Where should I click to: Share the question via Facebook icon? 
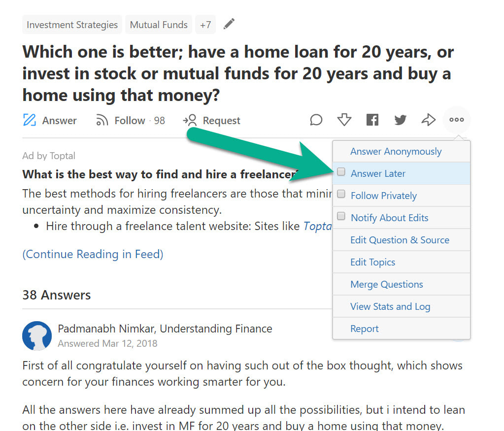tap(372, 119)
